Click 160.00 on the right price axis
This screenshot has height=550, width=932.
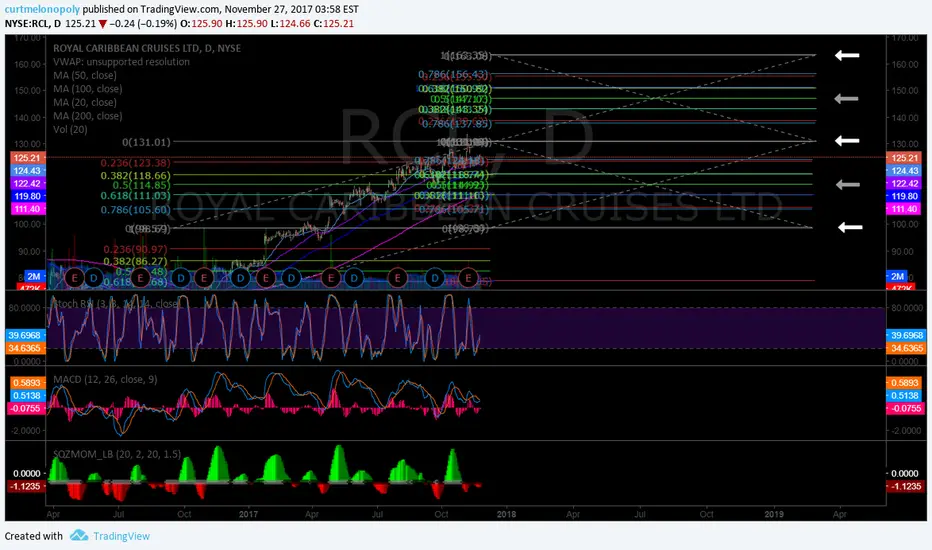(905, 64)
